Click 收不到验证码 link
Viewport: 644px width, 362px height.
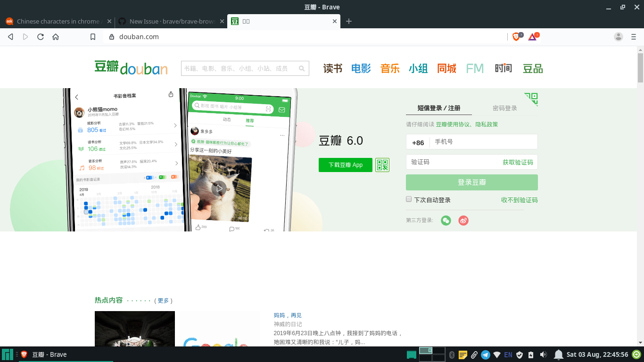pyautogui.click(x=520, y=200)
